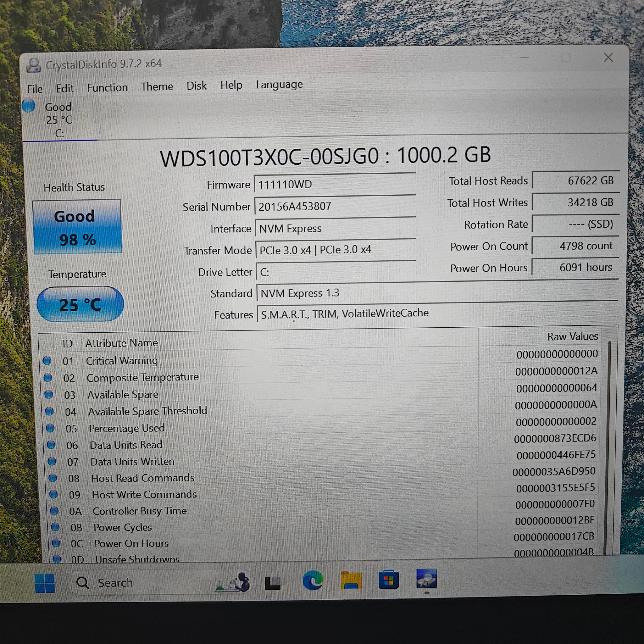Select the Composite Temperature attribute name
The height and width of the screenshot is (644, 644).
click(142, 377)
